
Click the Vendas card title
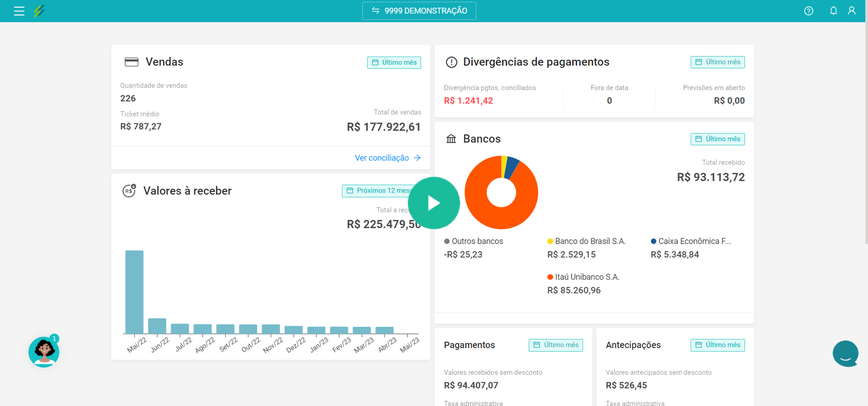coord(164,62)
